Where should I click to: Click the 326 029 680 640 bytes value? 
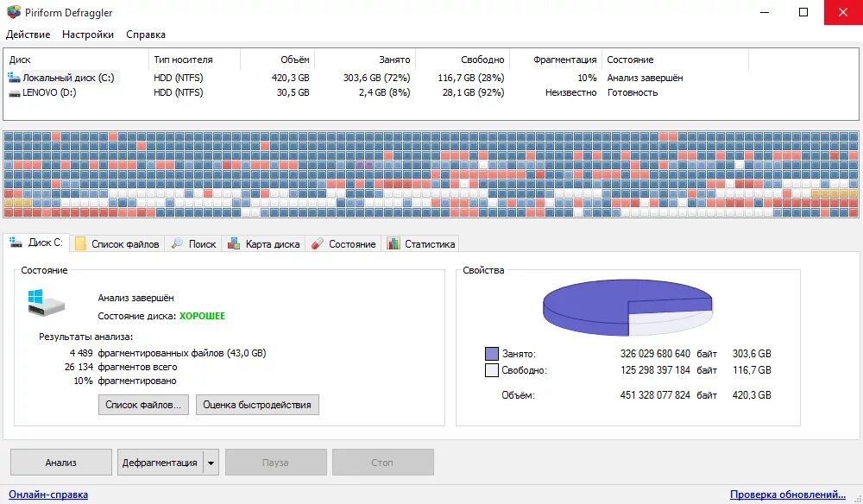[655, 353]
